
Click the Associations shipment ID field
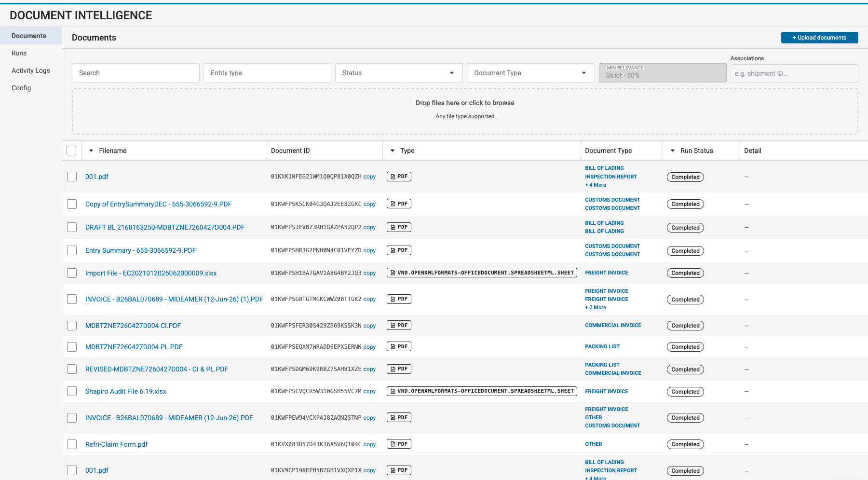click(x=794, y=73)
